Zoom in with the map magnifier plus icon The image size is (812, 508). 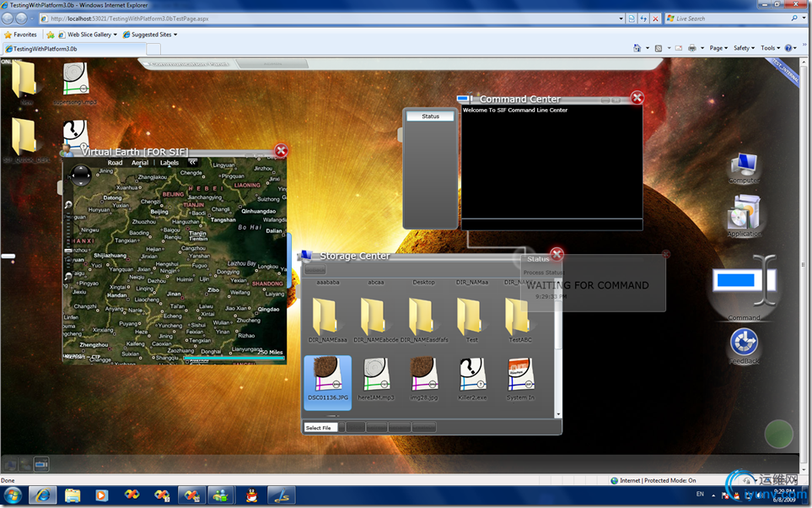(68, 205)
